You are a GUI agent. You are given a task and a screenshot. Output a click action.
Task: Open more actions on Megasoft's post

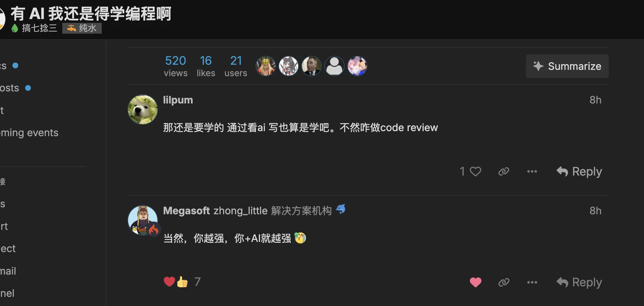(532, 282)
